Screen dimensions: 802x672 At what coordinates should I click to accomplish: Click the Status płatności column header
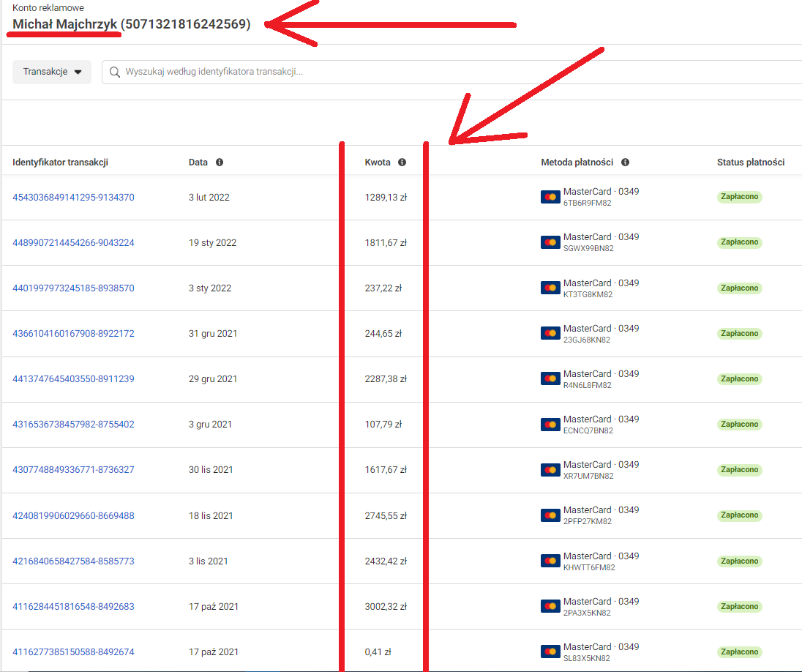click(750, 163)
